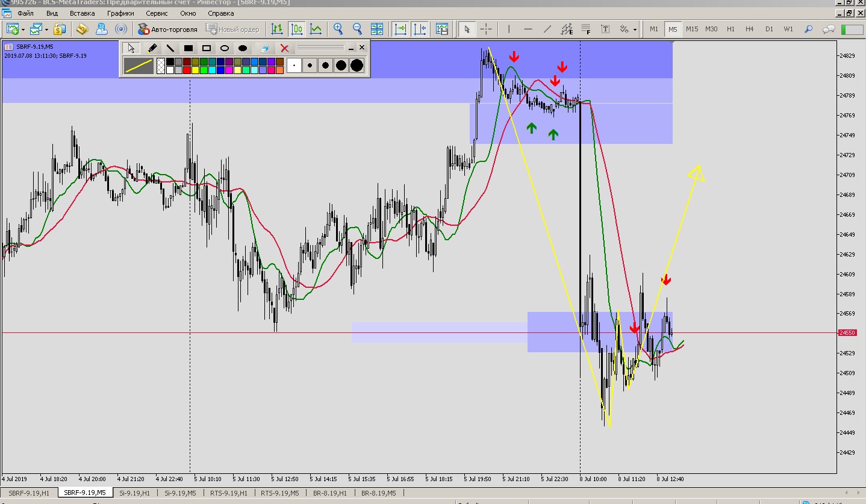Open the Файл menu
This screenshot has width=866, height=504.
pyautogui.click(x=25, y=13)
